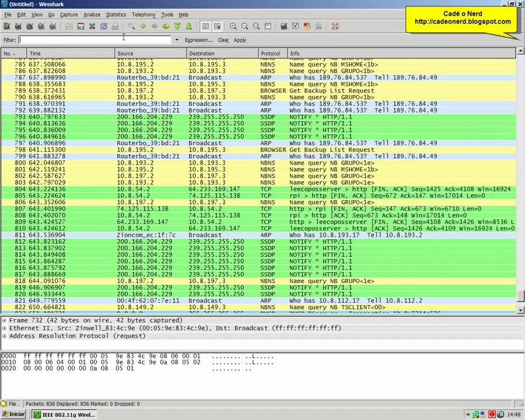
Task: Sort by the Protocol column header
Action: pos(273,53)
